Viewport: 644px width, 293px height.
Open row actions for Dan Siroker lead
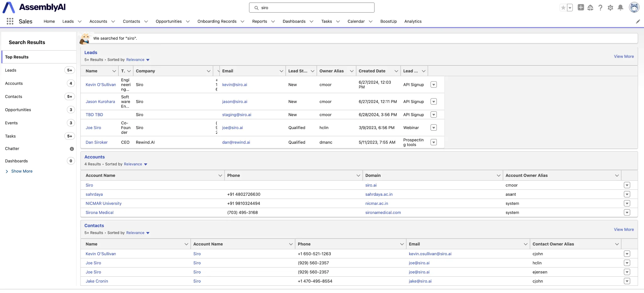(x=433, y=142)
